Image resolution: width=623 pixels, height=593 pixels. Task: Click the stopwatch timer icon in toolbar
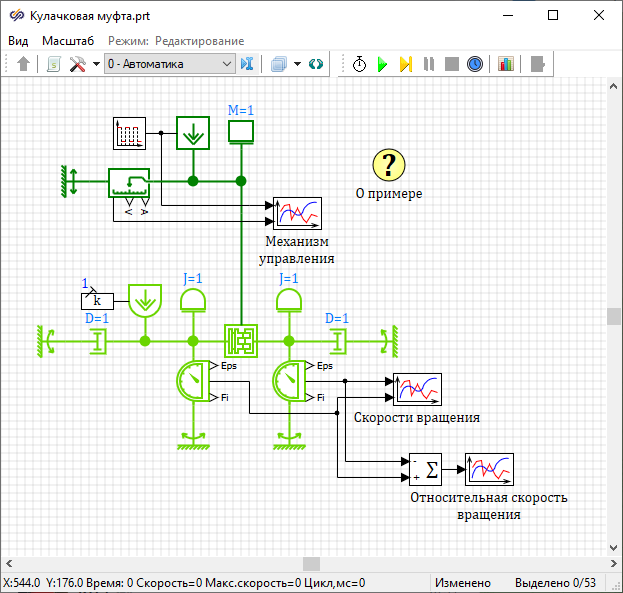[359, 64]
